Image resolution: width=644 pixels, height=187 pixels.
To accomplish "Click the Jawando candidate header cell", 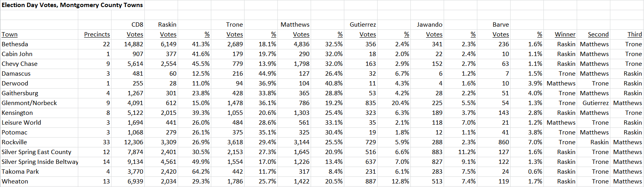I will pos(427,25).
